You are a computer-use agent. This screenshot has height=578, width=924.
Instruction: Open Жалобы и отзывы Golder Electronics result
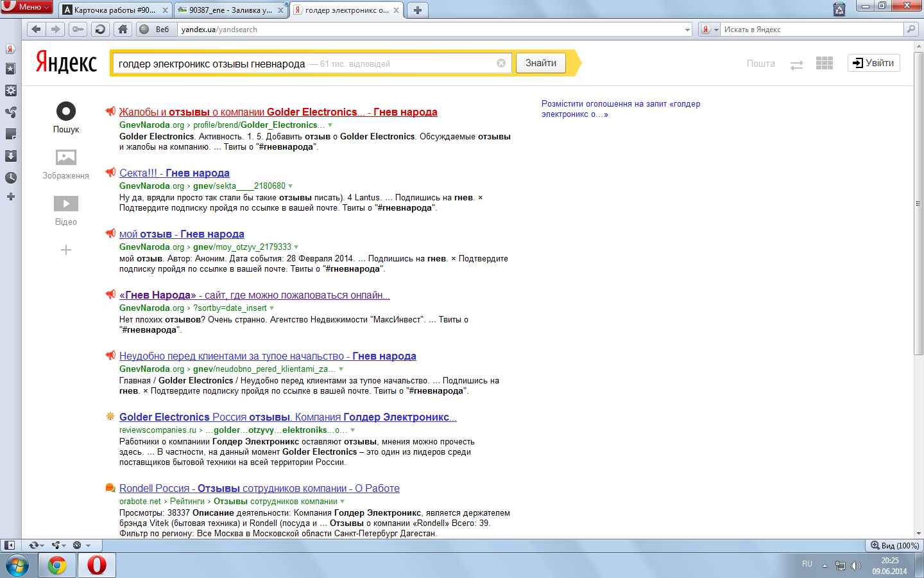tap(278, 112)
